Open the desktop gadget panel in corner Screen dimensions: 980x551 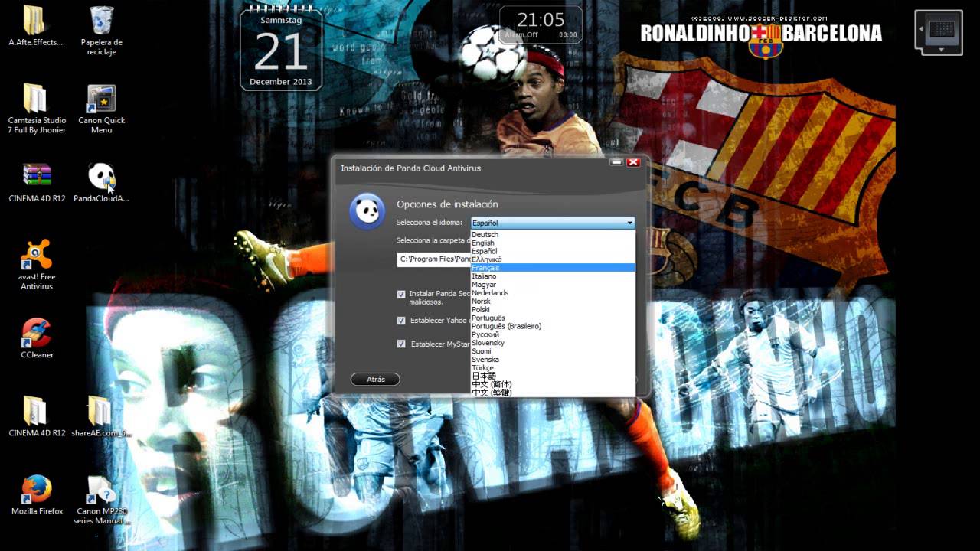click(x=939, y=31)
